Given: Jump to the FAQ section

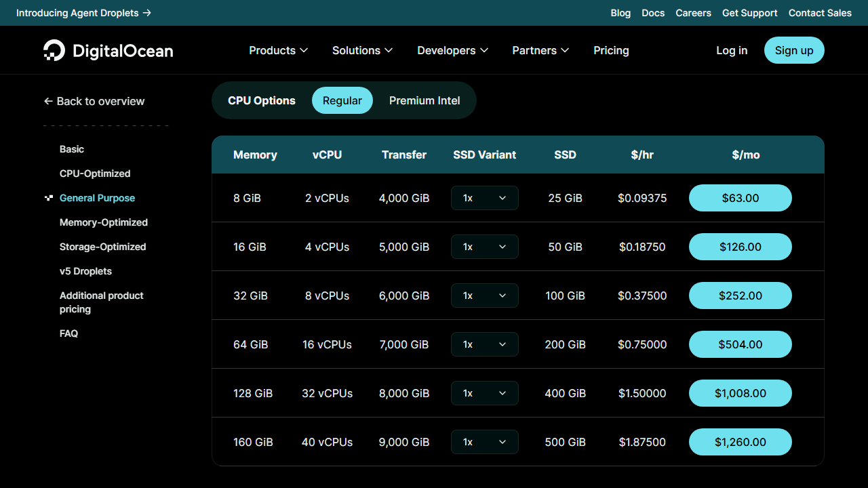Looking at the screenshot, I should [68, 333].
